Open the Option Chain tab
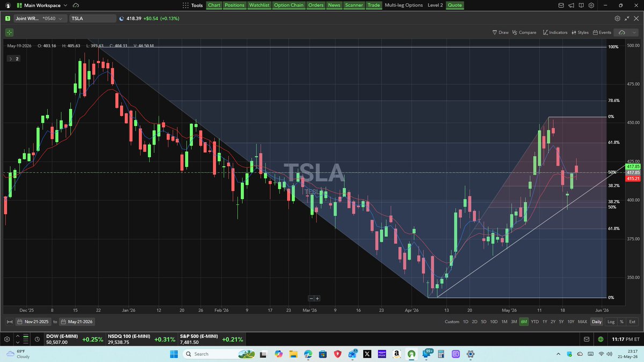The image size is (644, 362). pos(289,5)
